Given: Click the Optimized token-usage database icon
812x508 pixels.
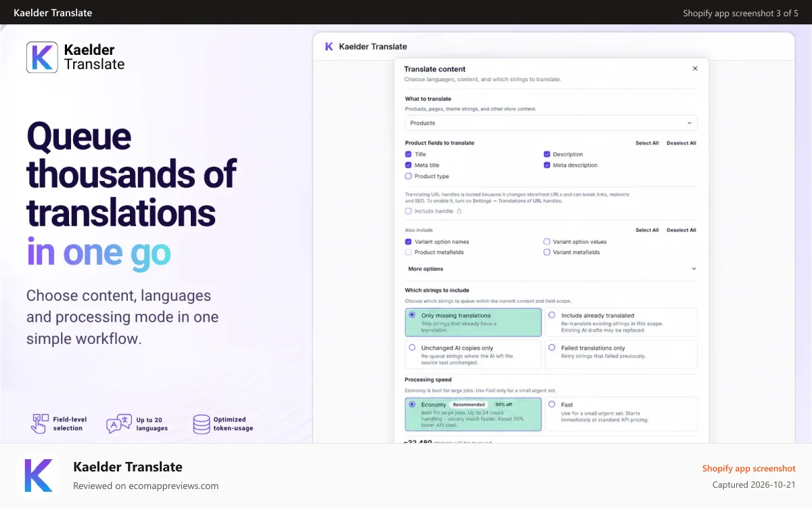Looking at the screenshot, I should [202, 424].
